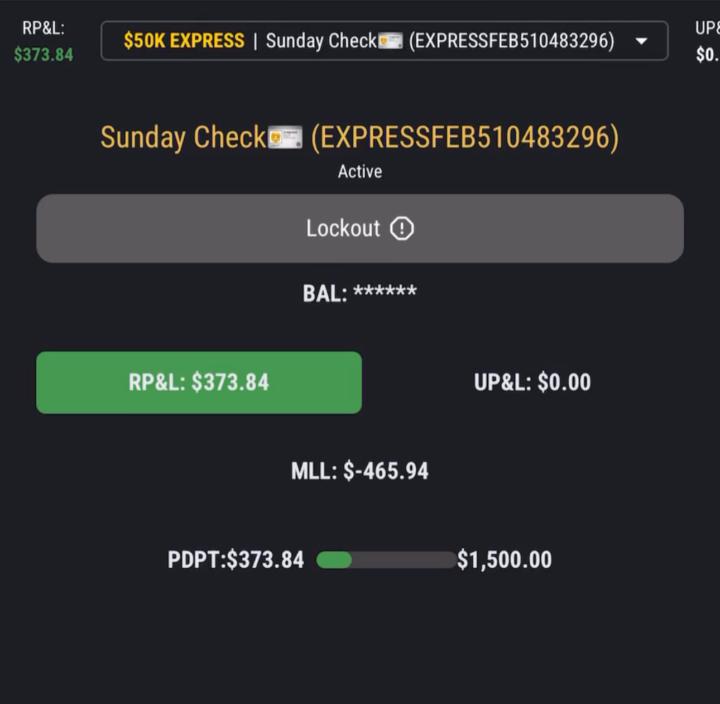Click the info icon next to Lockout
720x704 pixels.
(402, 229)
